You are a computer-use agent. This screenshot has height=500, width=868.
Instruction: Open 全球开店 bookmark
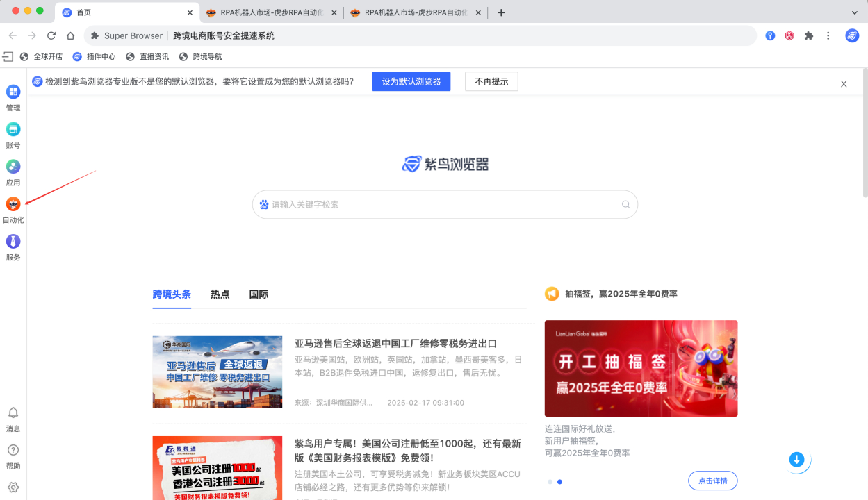41,57
